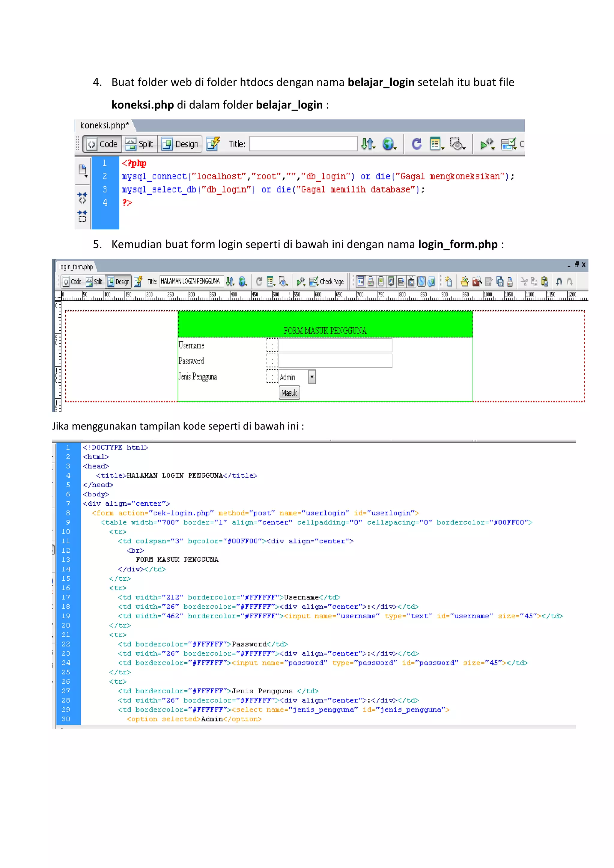
Task: Click the Masuk submit button
Action: point(289,393)
